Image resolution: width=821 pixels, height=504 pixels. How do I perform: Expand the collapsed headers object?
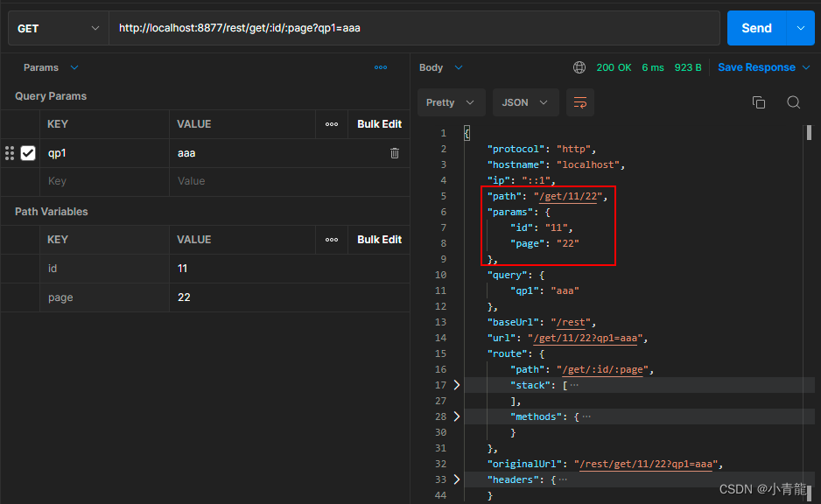tap(457, 479)
